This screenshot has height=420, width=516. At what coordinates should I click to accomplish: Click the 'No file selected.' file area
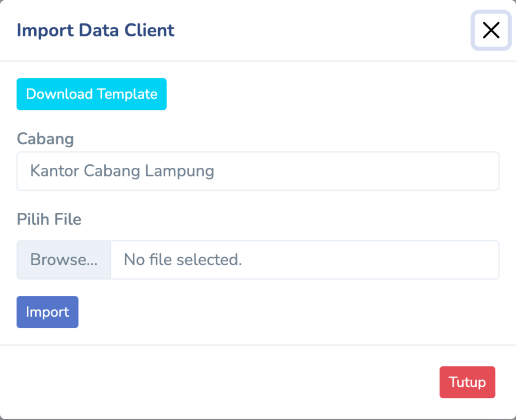(304, 260)
